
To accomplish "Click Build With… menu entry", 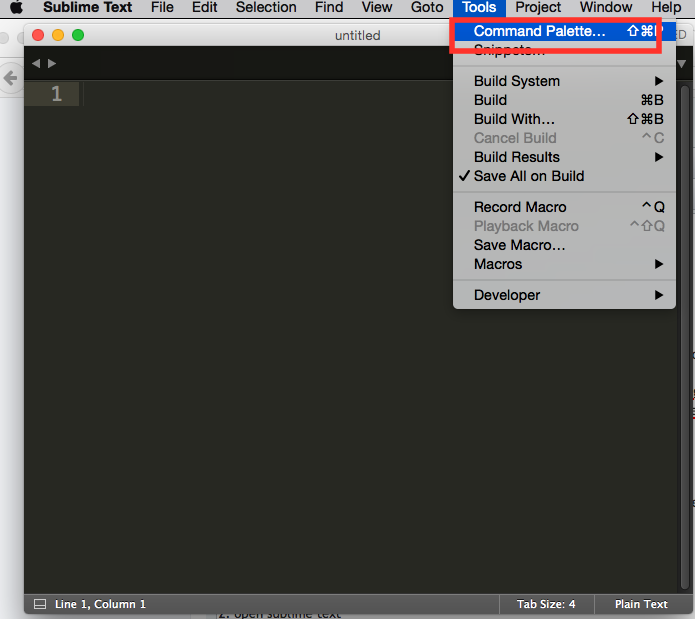I will click(514, 119).
